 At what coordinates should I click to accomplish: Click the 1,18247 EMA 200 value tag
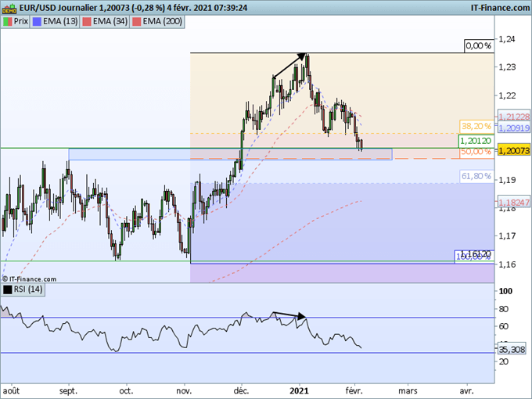(514, 202)
